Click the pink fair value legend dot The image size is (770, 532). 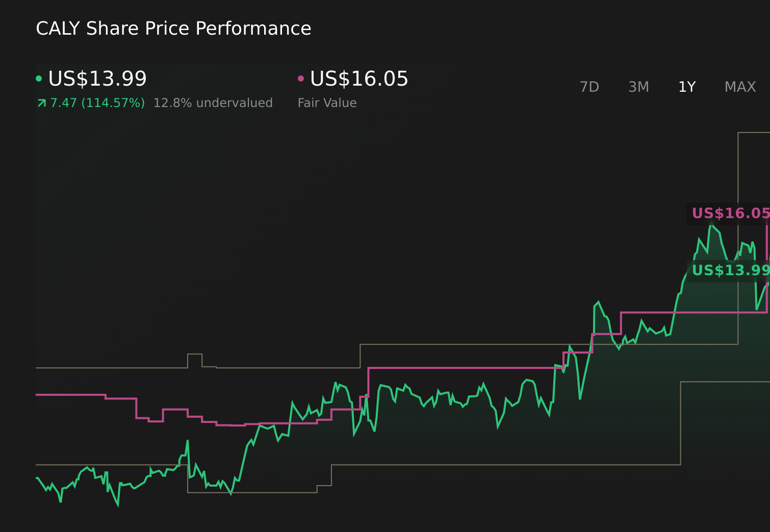[x=301, y=78]
